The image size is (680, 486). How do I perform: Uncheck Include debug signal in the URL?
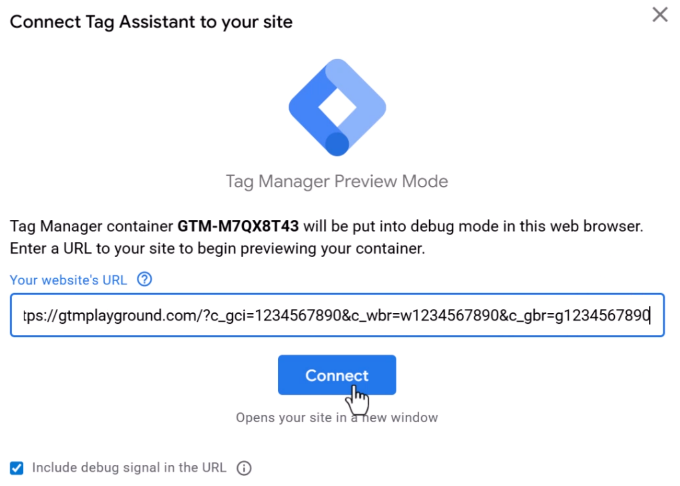(x=16, y=468)
